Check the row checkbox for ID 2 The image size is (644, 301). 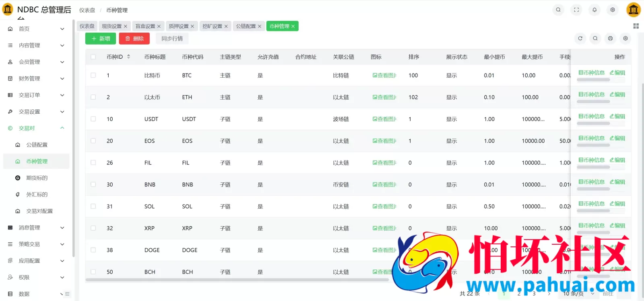[x=93, y=97]
